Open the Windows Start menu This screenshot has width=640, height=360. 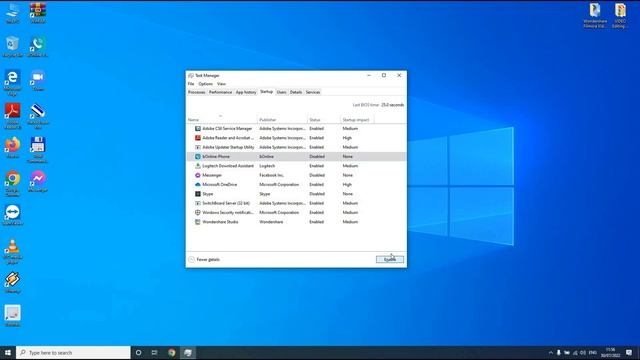[x=8, y=353]
